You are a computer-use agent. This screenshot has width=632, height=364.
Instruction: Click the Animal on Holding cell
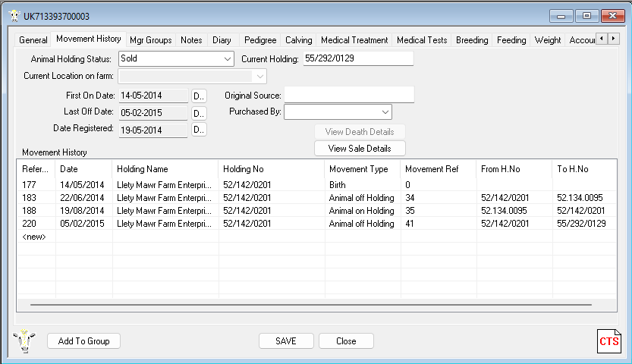click(362, 211)
